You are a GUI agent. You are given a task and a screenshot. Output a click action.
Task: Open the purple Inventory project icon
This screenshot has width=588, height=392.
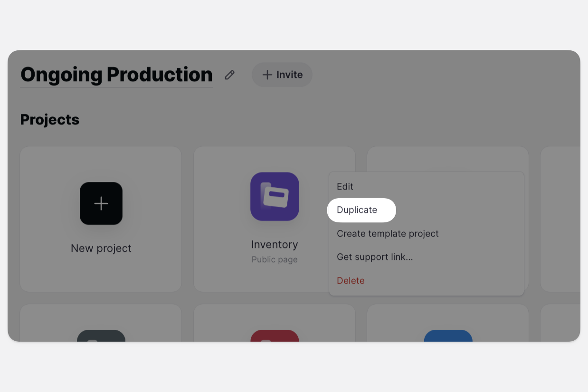click(x=275, y=196)
